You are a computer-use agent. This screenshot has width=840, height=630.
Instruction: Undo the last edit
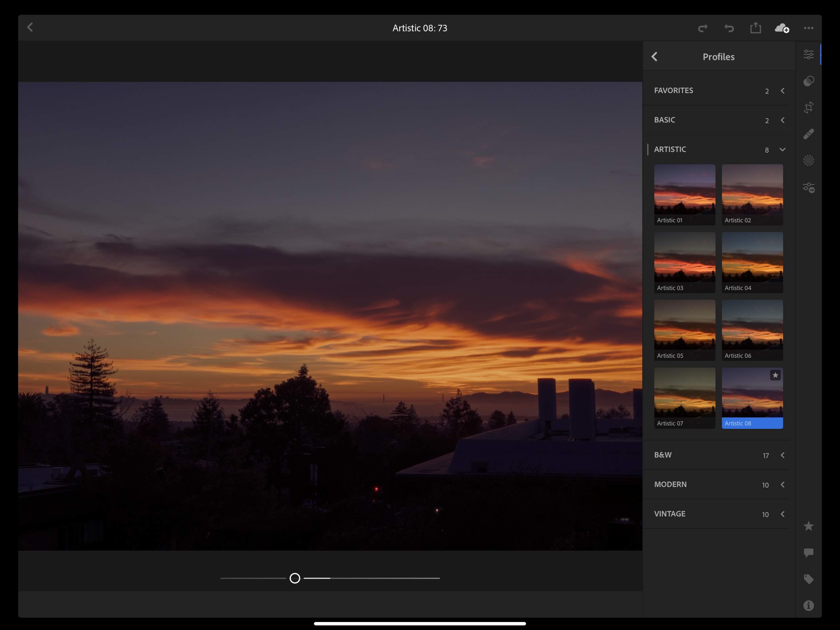[729, 28]
